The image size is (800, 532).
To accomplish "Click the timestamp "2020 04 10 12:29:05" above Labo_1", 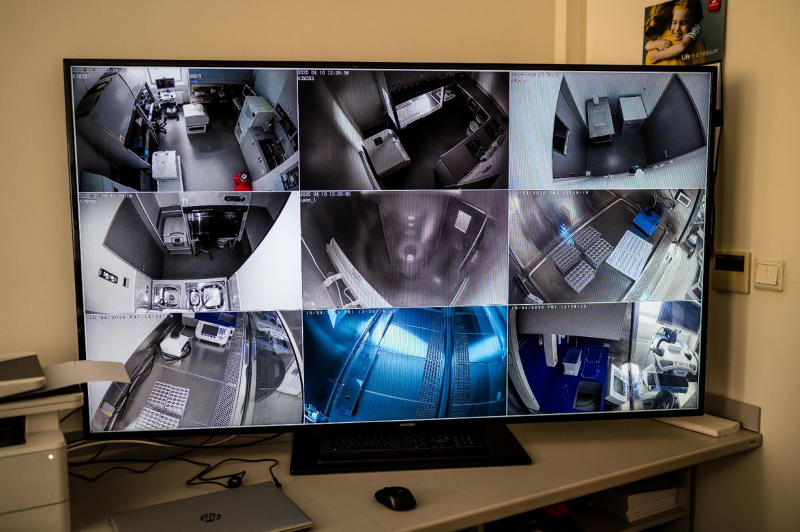I will tap(325, 194).
